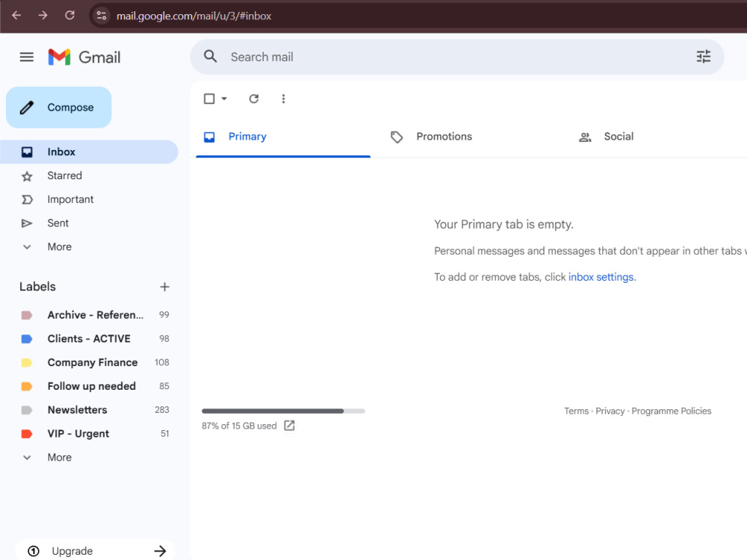Refresh the inbox
747x560 pixels.
[254, 99]
